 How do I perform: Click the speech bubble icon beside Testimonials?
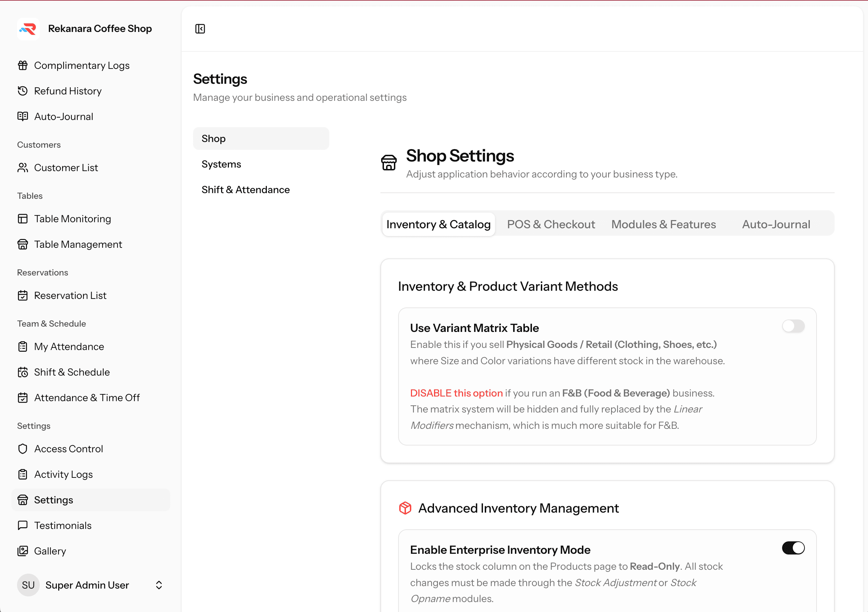tap(23, 525)
